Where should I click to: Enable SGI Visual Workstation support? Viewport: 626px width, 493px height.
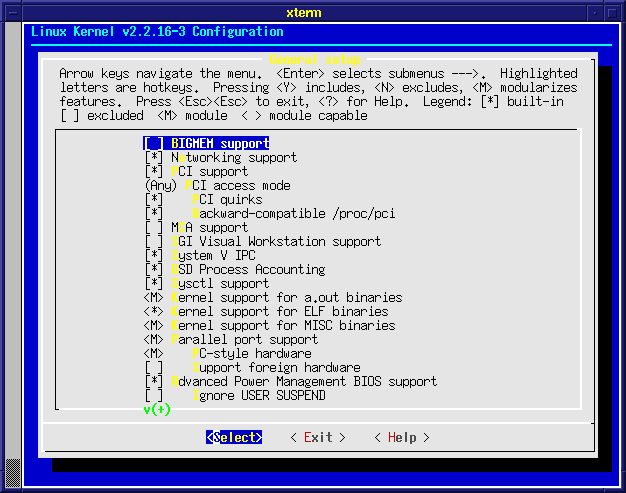tap(153, 242)
